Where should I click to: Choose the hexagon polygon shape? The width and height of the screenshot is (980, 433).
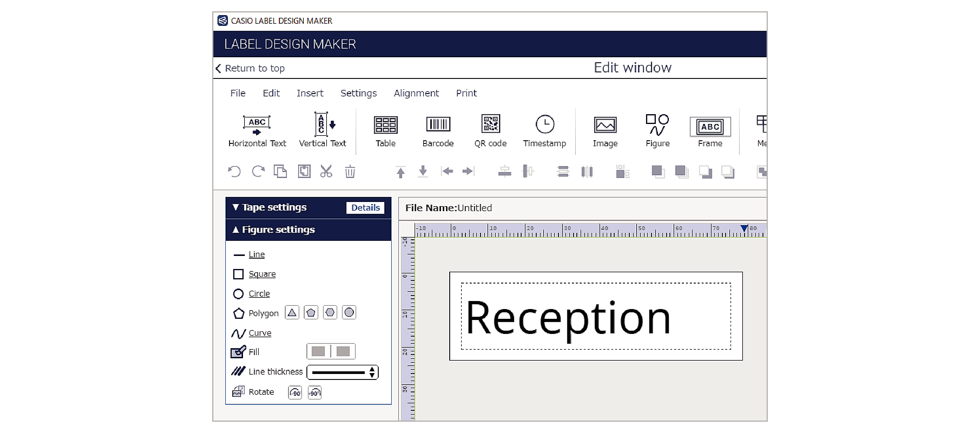coord(330,312)
